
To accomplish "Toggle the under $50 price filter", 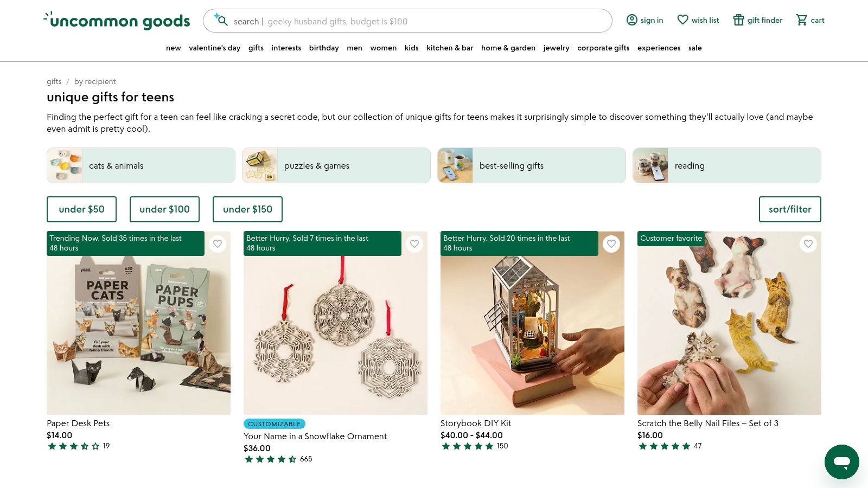I will pos(81,209).
